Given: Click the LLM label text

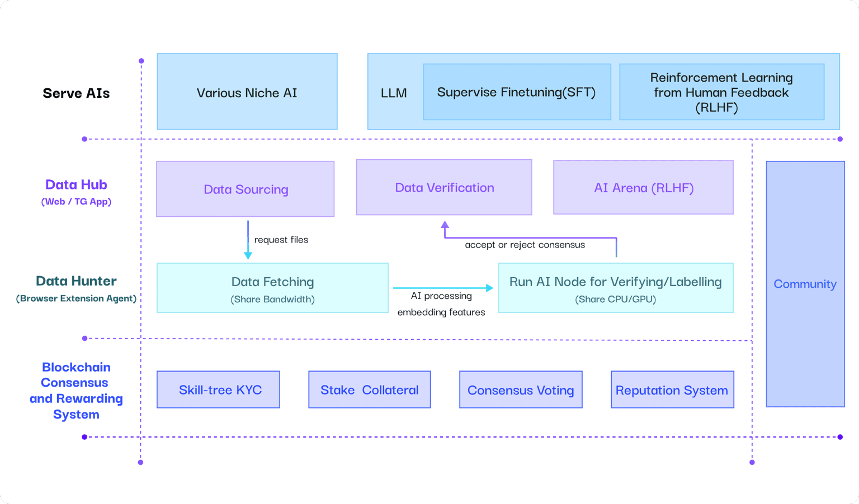Looking at the screenshot, I should click(x=394, y=93).
